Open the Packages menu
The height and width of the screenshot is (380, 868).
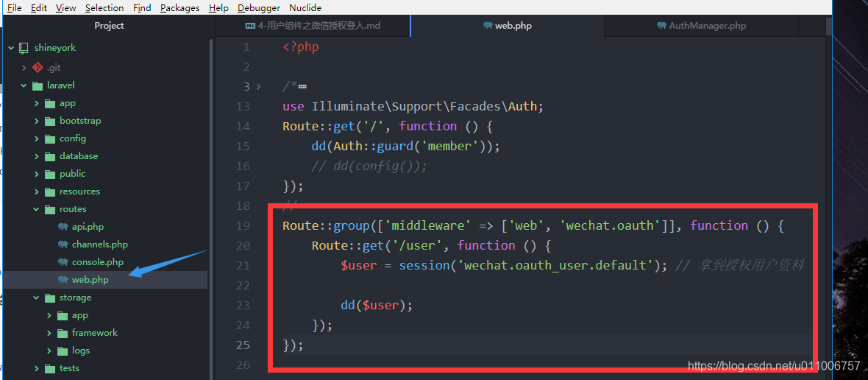(179, 7)
